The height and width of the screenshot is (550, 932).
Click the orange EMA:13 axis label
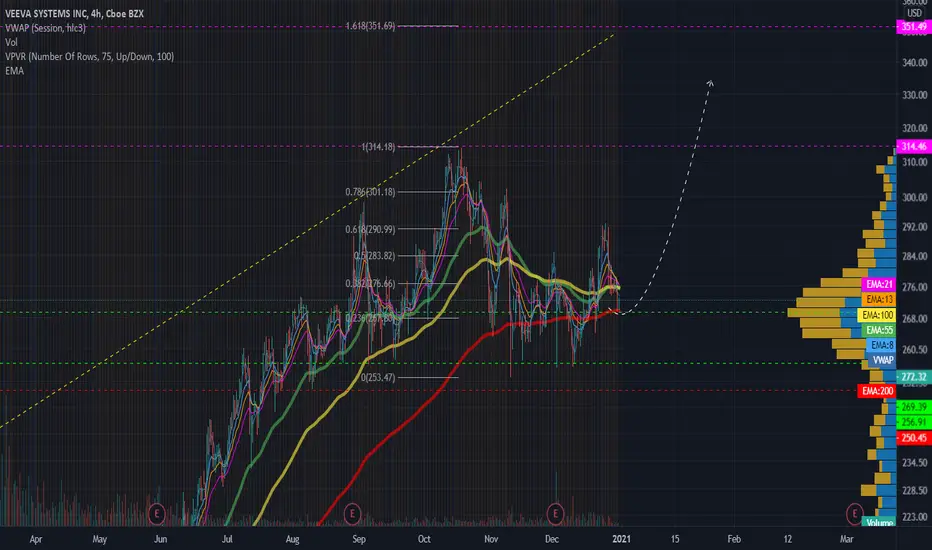(879, 300)
